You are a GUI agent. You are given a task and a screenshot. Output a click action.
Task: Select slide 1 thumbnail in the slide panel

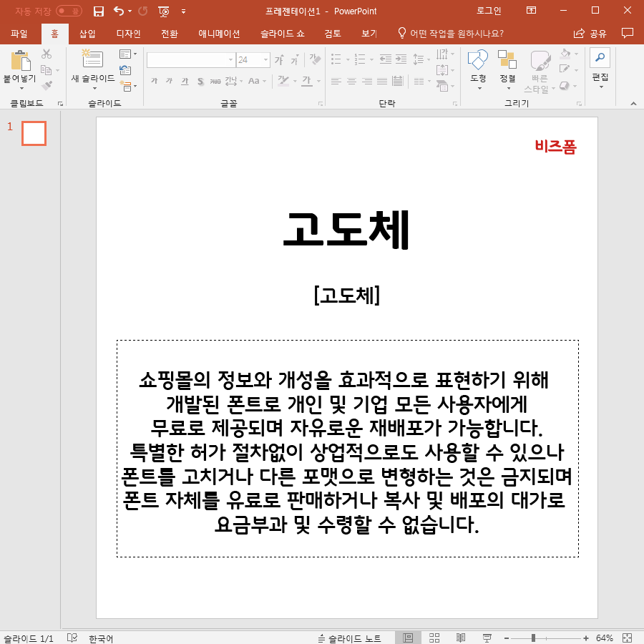coord(34,133)
